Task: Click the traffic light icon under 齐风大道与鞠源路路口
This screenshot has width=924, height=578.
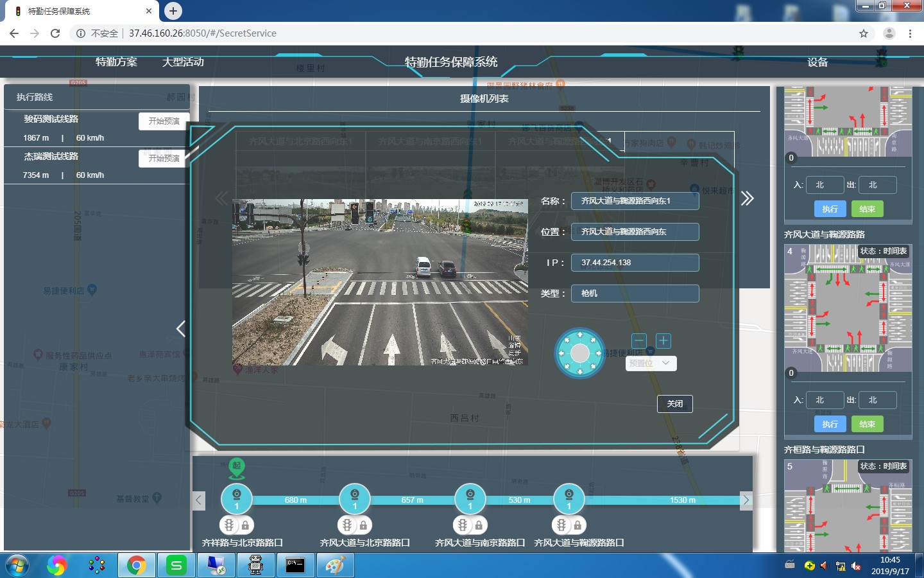Action: pyautogui.click(x=561, y=525)
